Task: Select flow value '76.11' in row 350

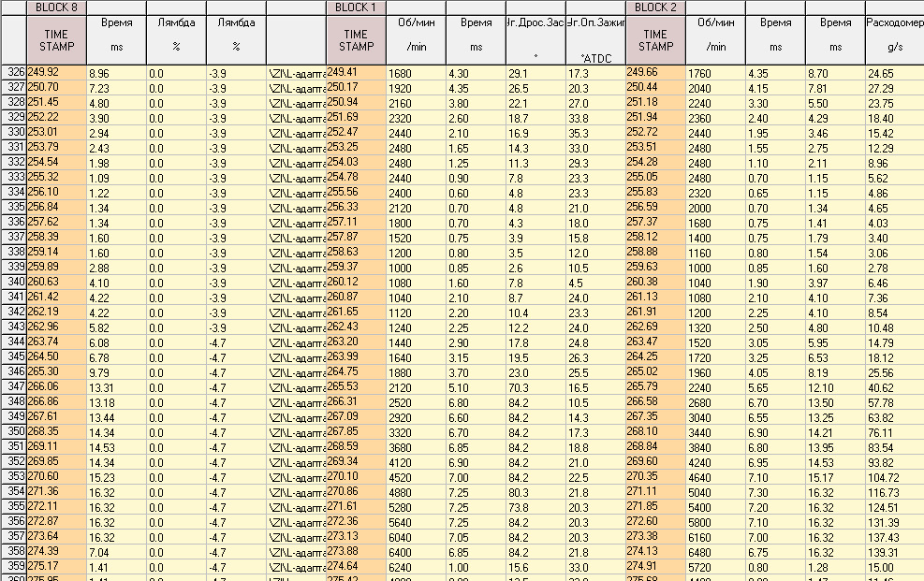Action: [895, 432]
